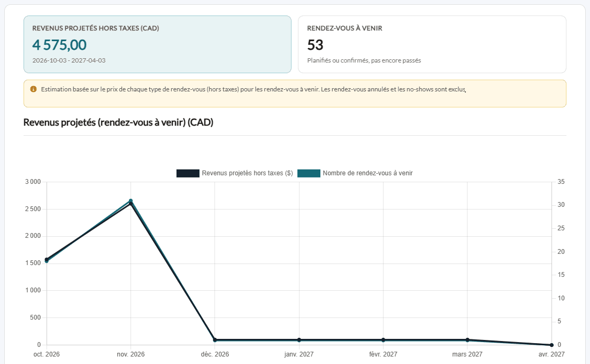Click the mars 2027 data point
This screenshot has height=364, width=590.
point(468,339)
